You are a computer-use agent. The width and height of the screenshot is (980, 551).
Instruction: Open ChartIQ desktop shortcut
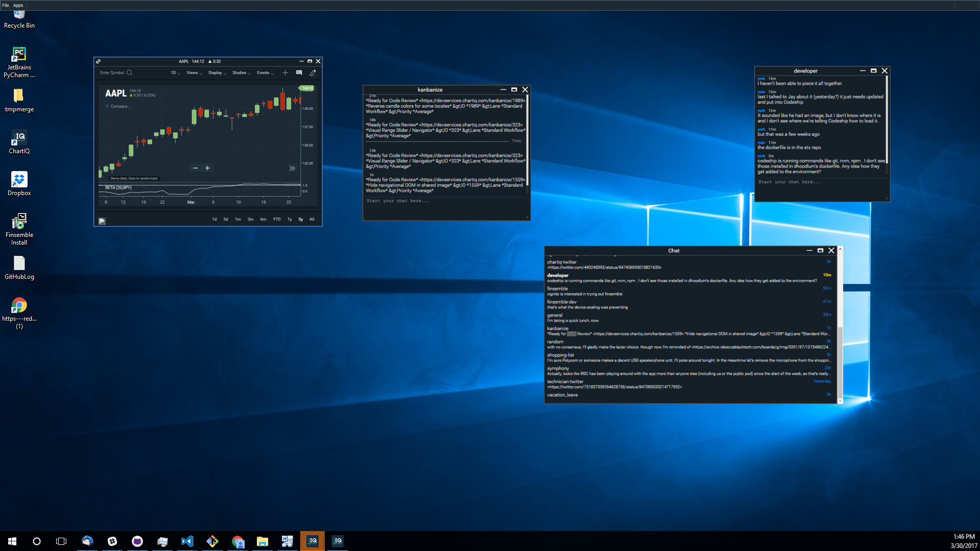(19, 142)
